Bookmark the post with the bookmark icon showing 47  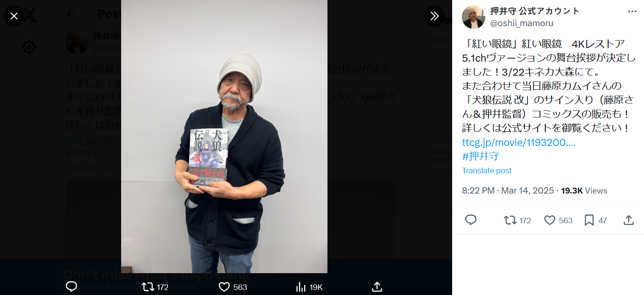(x=596, y=220)
